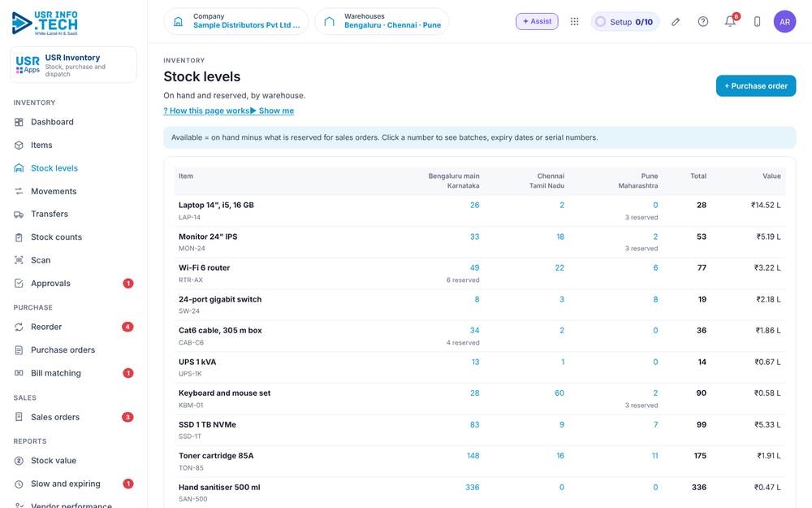This screenshot has height=508, width=812.
Task: Click Chennai quantity 18 for Monitor 24" IPS
Action: [559, 237]
